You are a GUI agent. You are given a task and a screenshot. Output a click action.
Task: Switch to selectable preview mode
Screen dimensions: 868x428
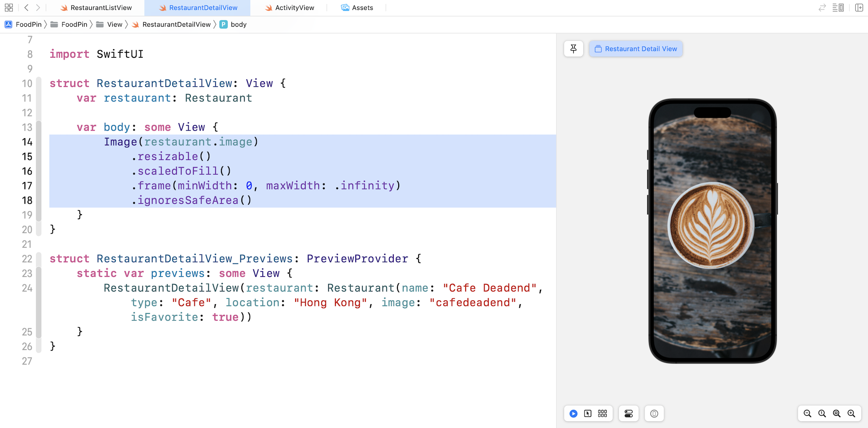point(588,414)
